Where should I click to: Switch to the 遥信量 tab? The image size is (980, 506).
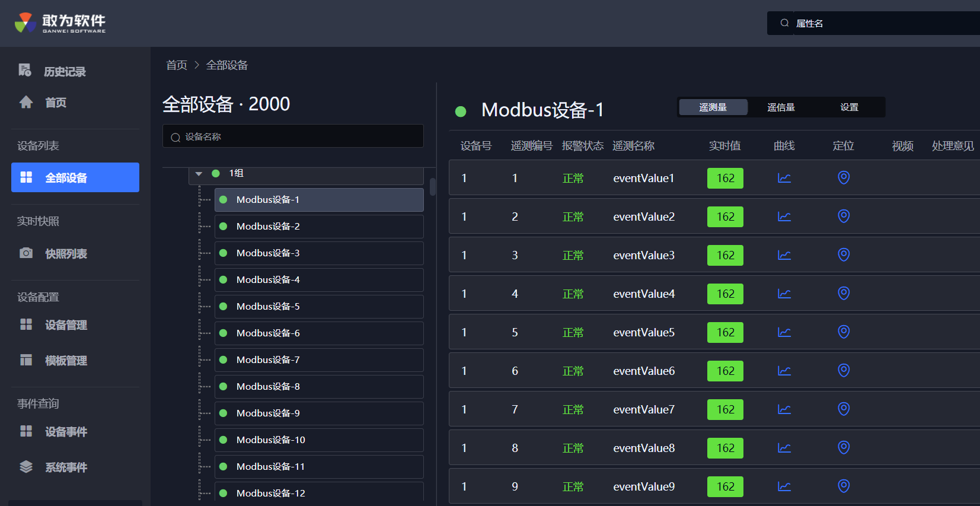(781, 107)
